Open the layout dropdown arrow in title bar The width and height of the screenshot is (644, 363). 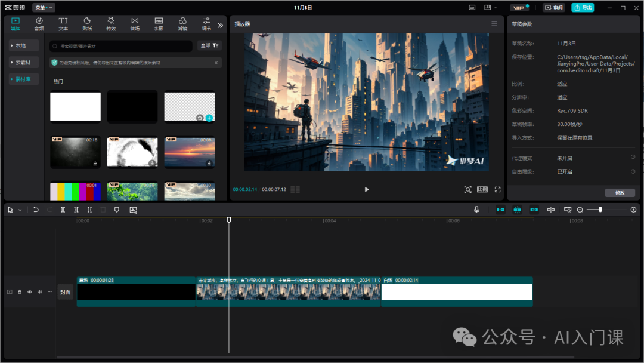click(x=496, y=7)
